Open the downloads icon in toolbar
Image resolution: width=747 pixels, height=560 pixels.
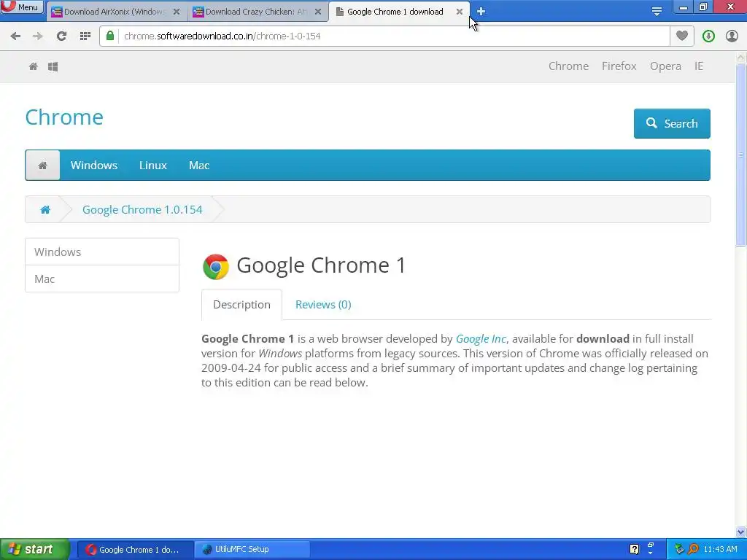(x=708, y=36)
